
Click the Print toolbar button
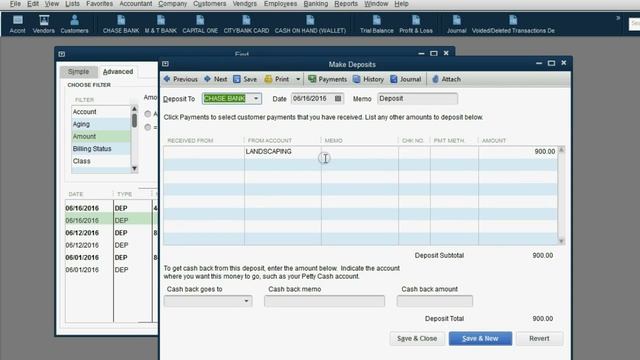(x=277, y=79)
